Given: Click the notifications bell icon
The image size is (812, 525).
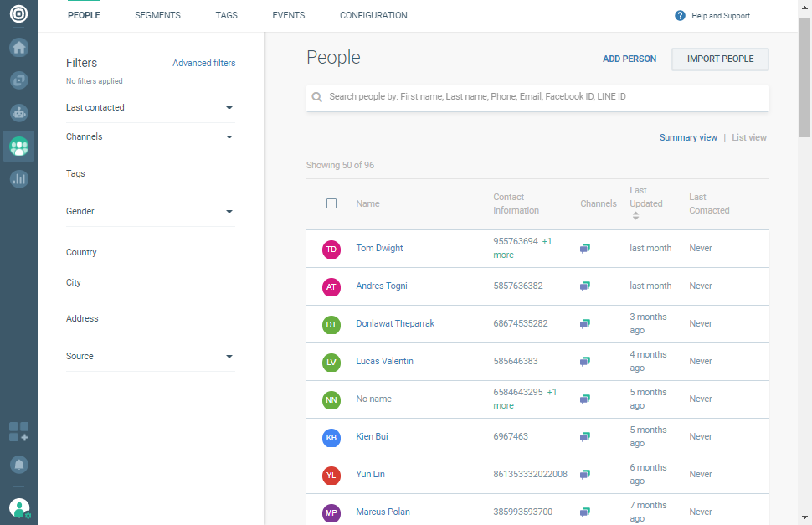Looking at the screenshot, I should point(18,464).
